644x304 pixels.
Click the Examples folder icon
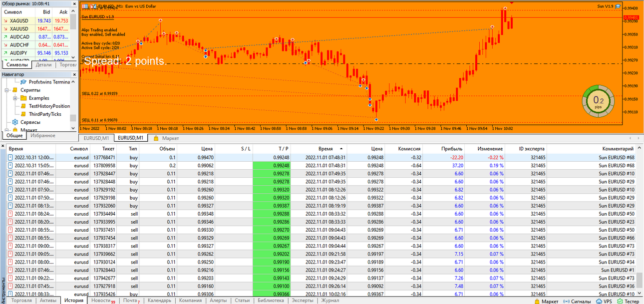pos(23,98)
